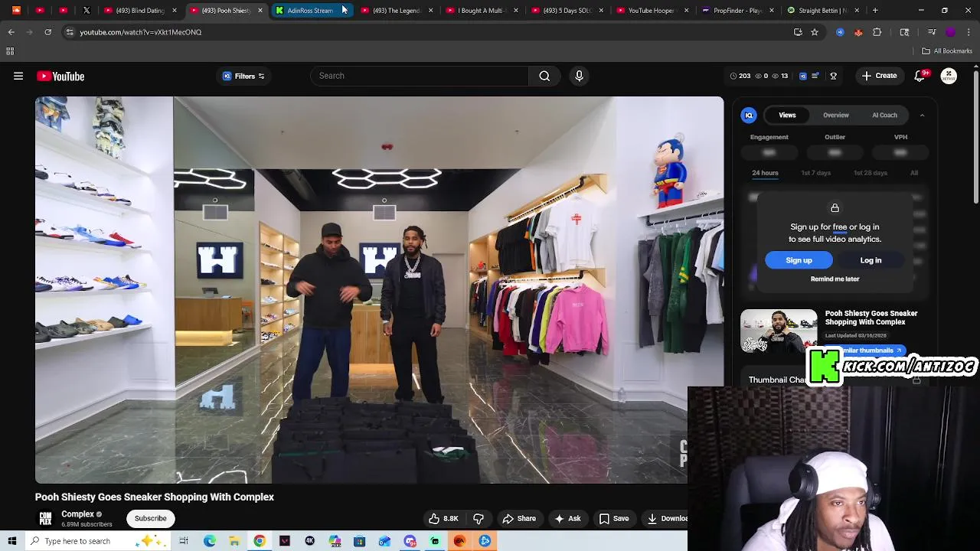Subscribe to the Complex channel

150,518
